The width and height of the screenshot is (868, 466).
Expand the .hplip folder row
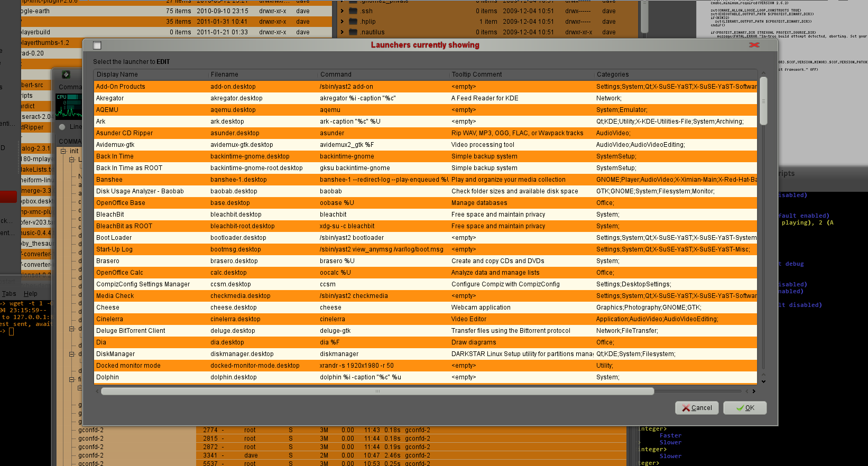[x=342, y=22]
